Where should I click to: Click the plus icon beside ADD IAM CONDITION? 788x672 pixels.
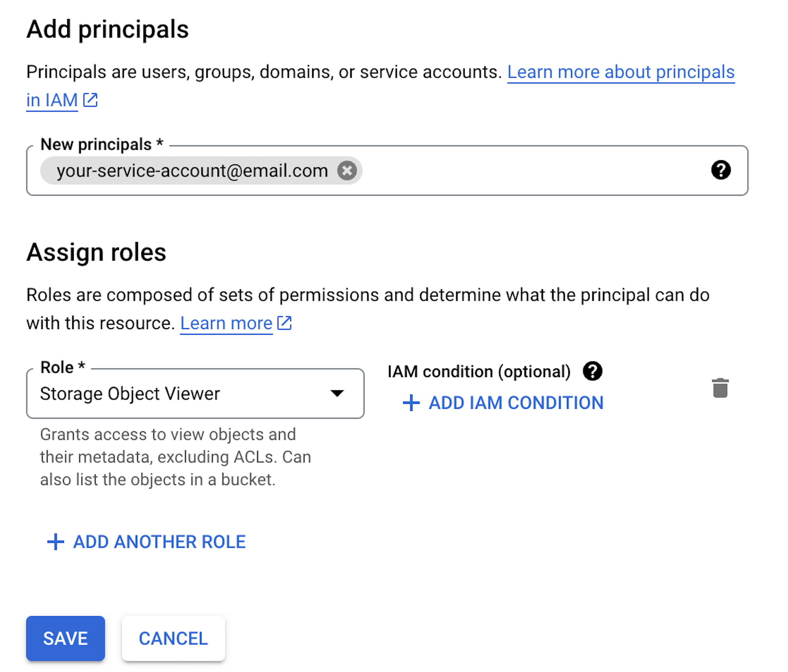[411, 403]
